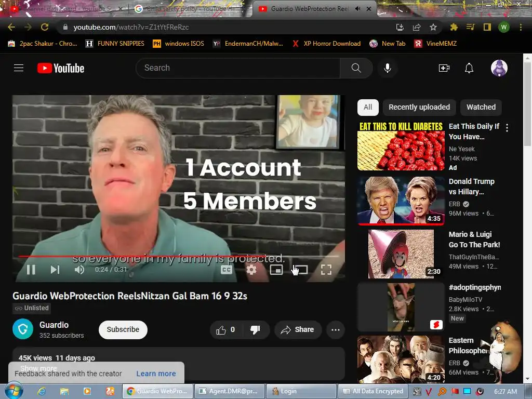Open the 2pac Shakur bookmark
Screen dimensions: 532x399
[43, 44]
